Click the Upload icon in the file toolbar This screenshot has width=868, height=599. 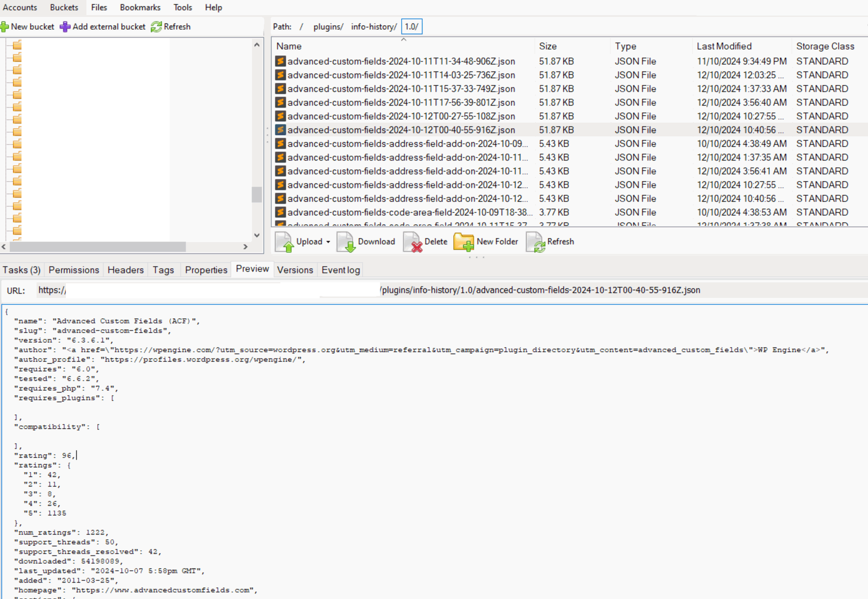click(x=284, y=242)
